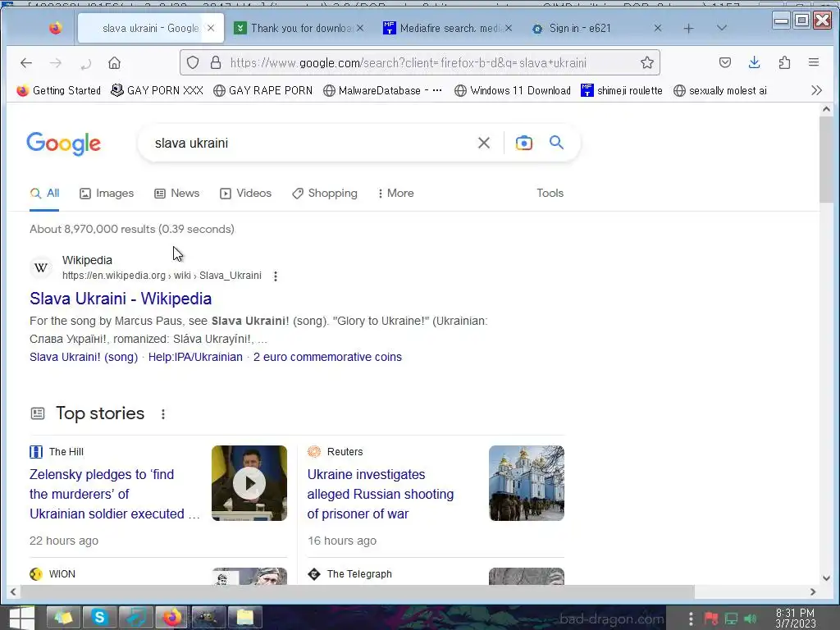This screenshot has height=630, width=840.
Task: Expand the list all tabs chevron
Action: 722,28
